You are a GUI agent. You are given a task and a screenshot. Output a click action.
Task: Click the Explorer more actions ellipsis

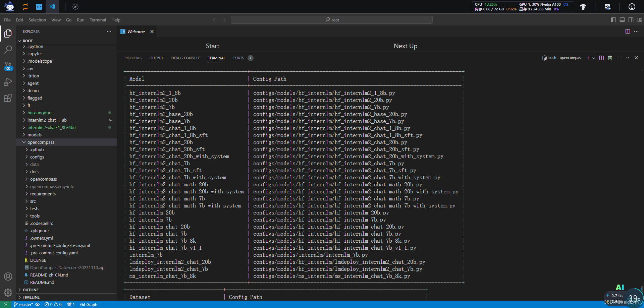[109, 32]
